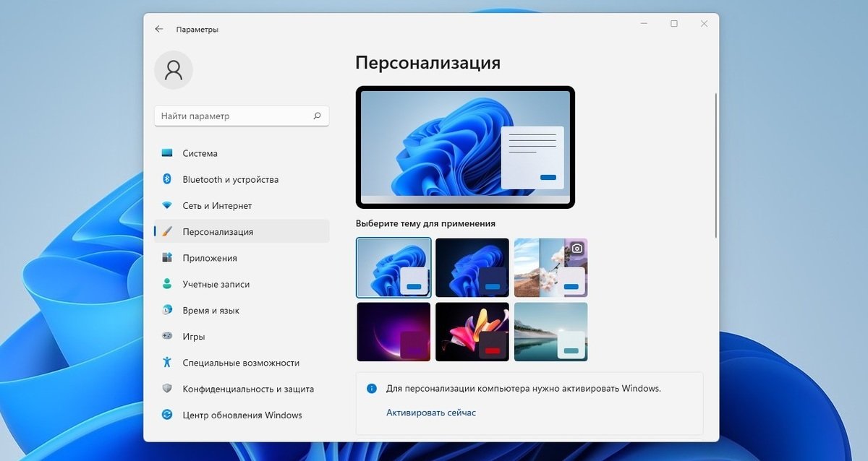The width and height of the screenshot is (868, 461).
Task: Open Время и язык settings
Action: coord(242,310)
